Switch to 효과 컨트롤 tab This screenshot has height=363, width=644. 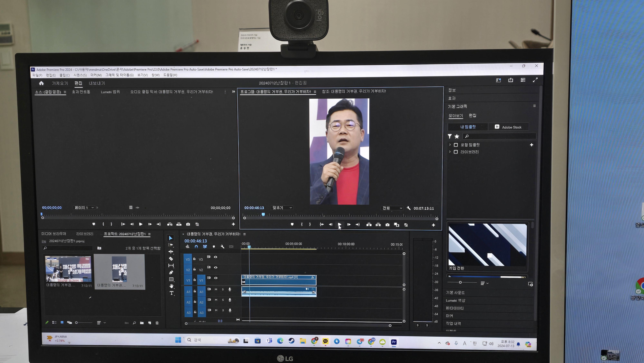coord(81,92)
